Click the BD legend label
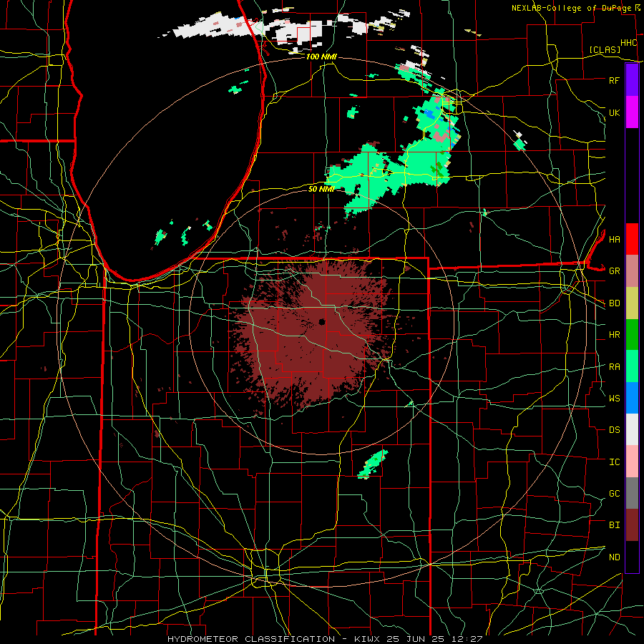This screenshot has width=644, height=644. click(x=614, y=303)
